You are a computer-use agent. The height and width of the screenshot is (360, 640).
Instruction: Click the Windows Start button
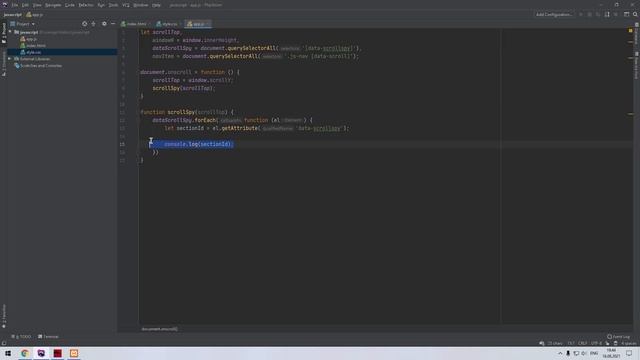pyautogui.click(x=8, y=353)
